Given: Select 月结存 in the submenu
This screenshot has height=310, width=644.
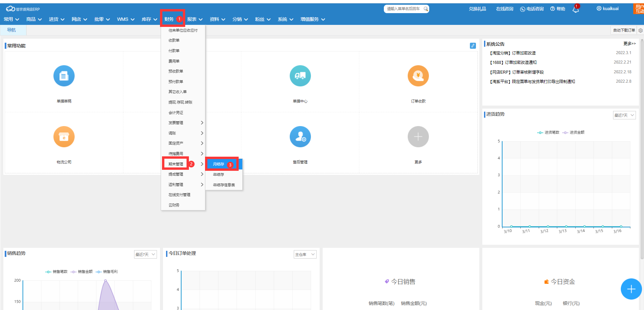Looking at the screenshot, I should pyautogui.click(x=219, y=164).
